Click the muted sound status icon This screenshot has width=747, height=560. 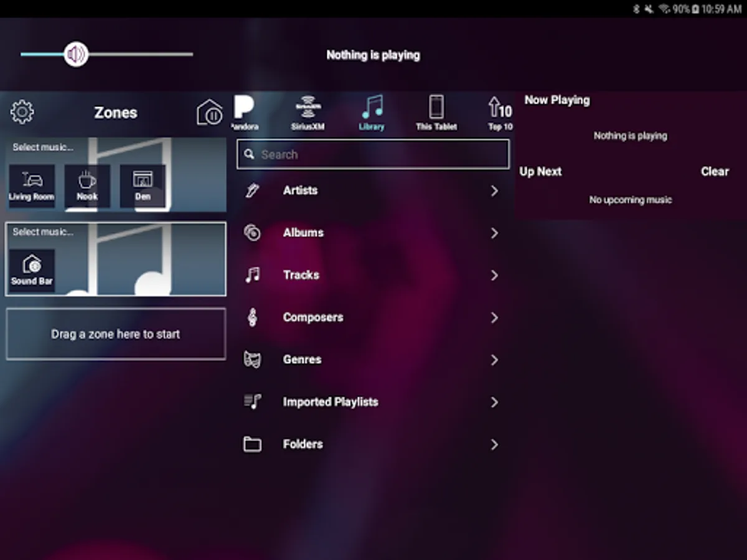pyautogui.click(x=649, y=9)
